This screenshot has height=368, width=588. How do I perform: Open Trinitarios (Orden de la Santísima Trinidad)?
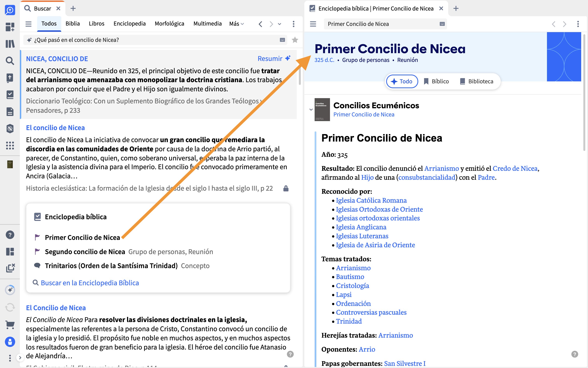[111, 266]
